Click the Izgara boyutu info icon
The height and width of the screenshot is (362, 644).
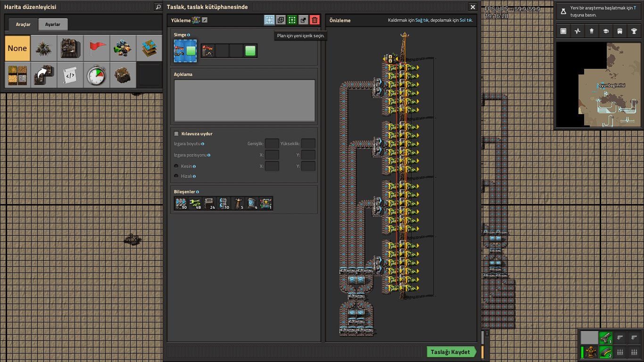click(203, 144)
